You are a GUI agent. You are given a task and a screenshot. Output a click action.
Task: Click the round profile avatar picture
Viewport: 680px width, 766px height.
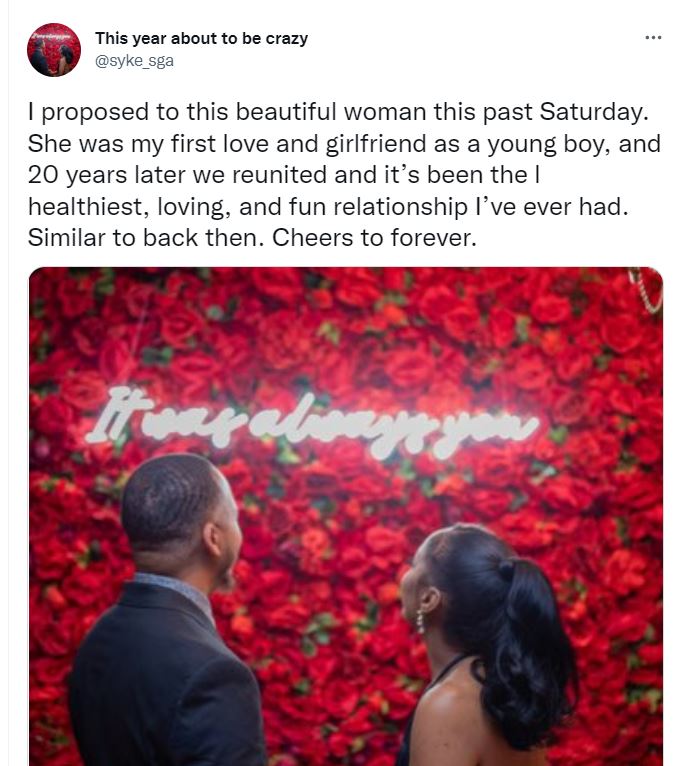click(54, 49)
